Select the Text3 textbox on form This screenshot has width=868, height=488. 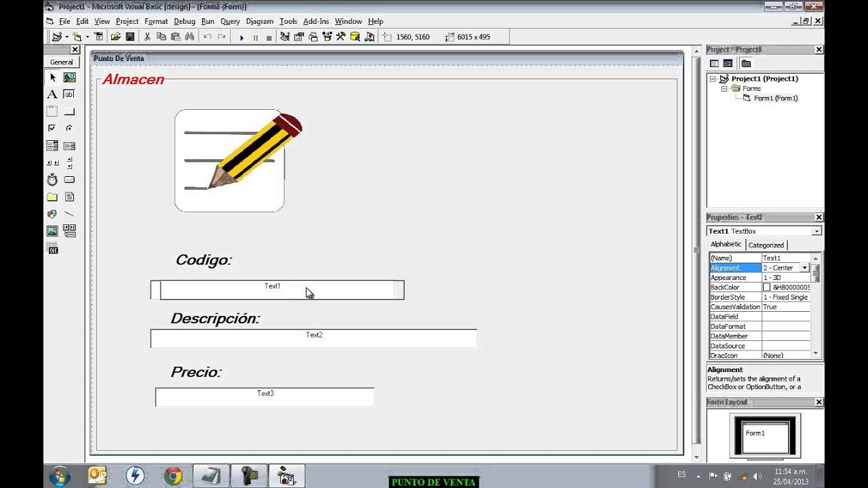(264, 397)
